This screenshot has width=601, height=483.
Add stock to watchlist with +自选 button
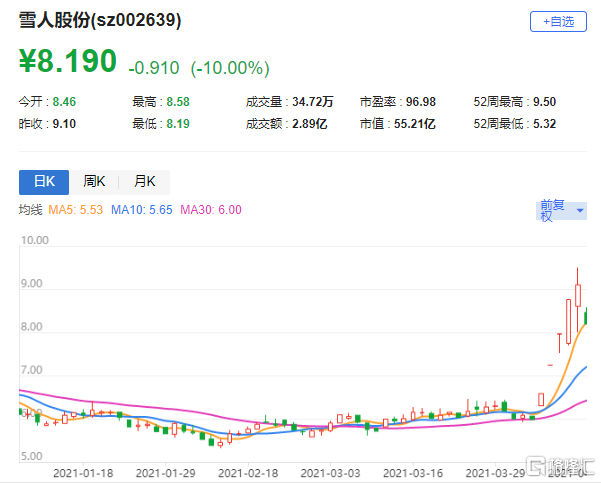[x=558, y=21]
